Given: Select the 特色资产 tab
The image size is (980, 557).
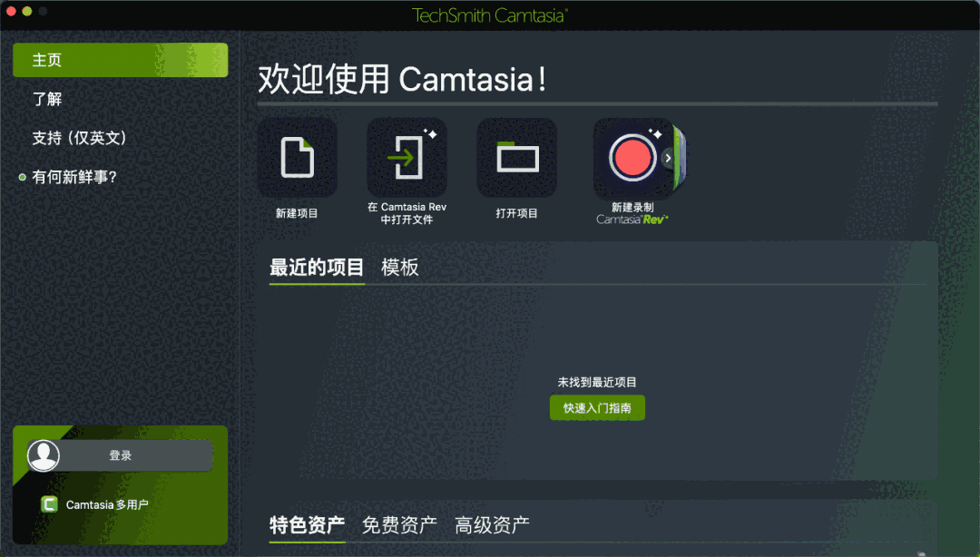Looking at the screenshot, I should pos(307,525).
